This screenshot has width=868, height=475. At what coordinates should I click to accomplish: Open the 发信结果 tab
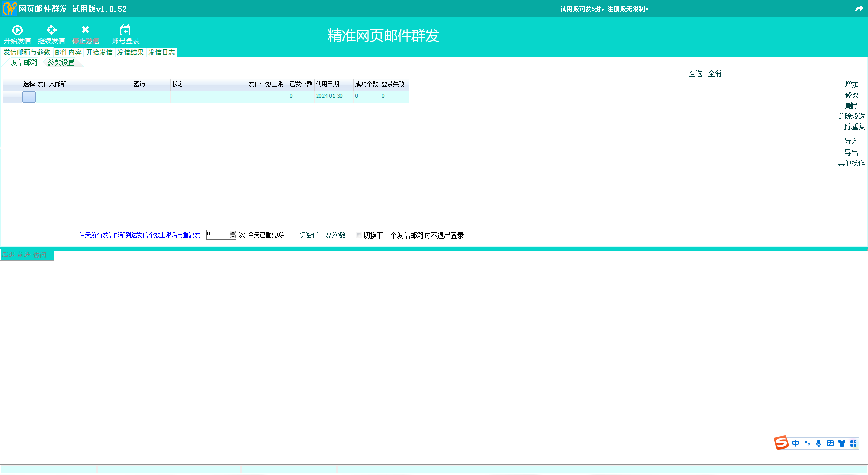point(130,52)
